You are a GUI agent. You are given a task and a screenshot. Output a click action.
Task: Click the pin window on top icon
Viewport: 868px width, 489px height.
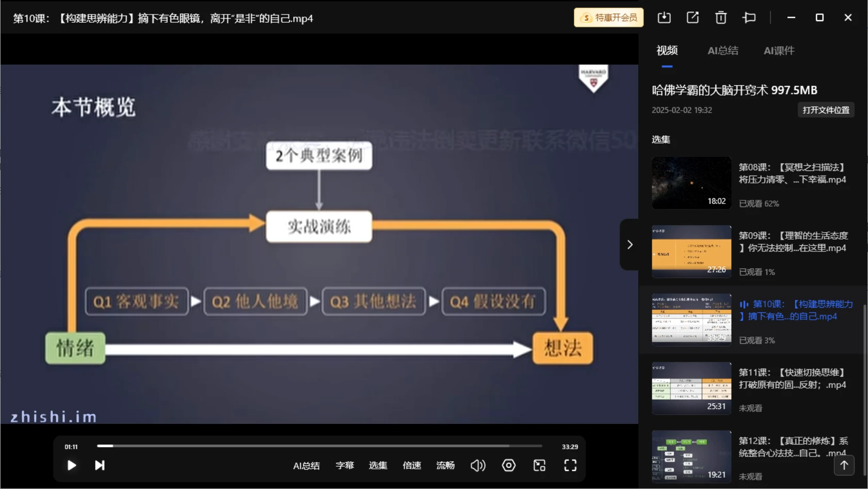click(749, 18)
